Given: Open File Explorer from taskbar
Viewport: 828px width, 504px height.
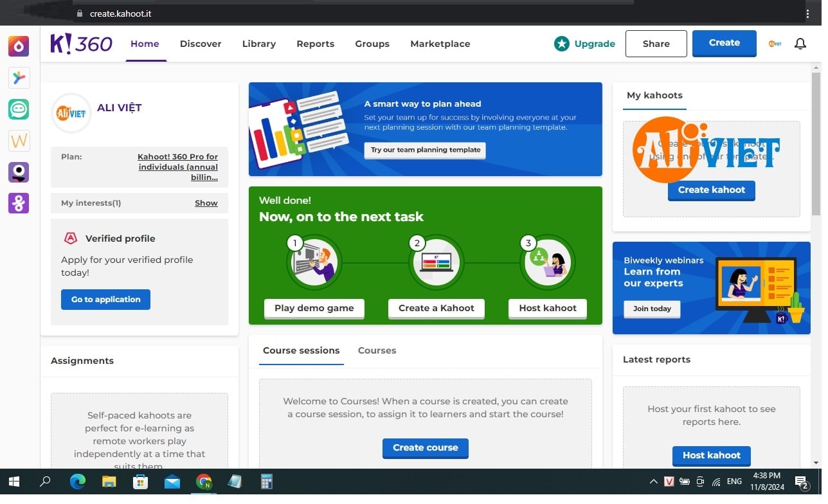Looking at the screenshot, I should coord(109,482).
